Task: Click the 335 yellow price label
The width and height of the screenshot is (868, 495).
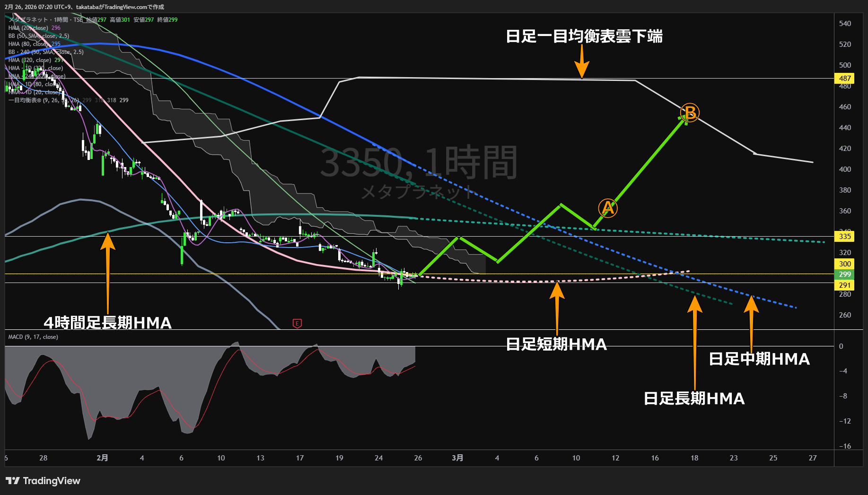Action: pos(845,237)
